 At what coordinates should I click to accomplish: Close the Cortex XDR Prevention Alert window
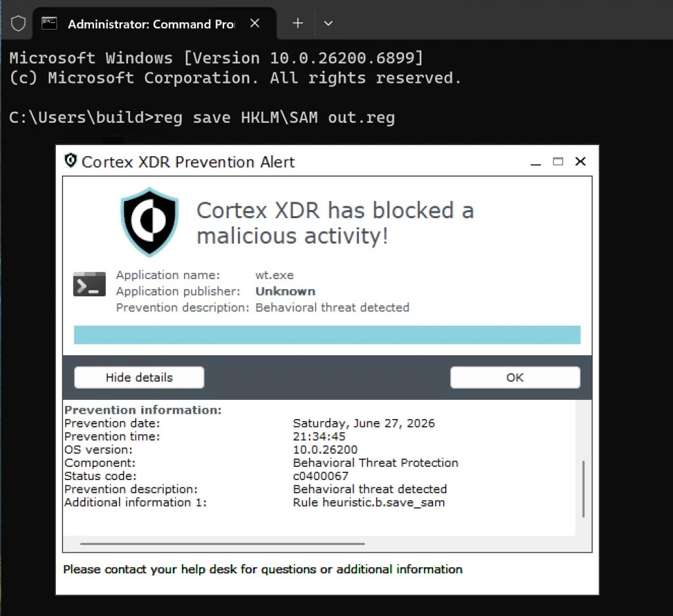(x=580, y=162)
